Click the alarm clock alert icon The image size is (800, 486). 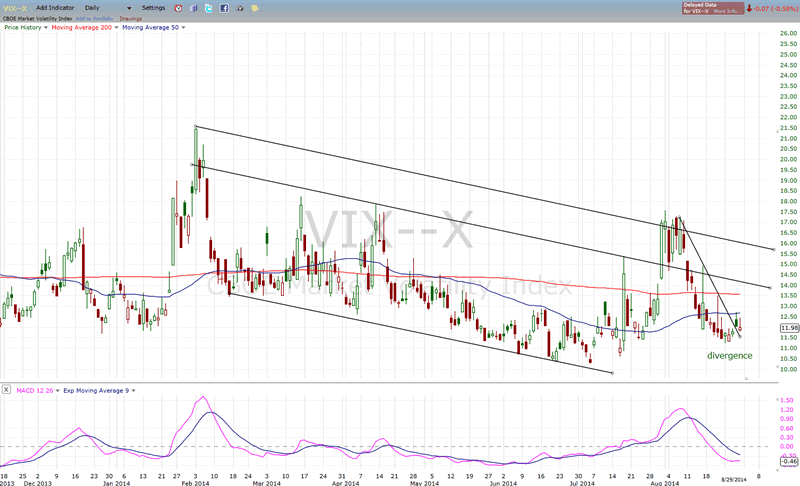[178, 8]
